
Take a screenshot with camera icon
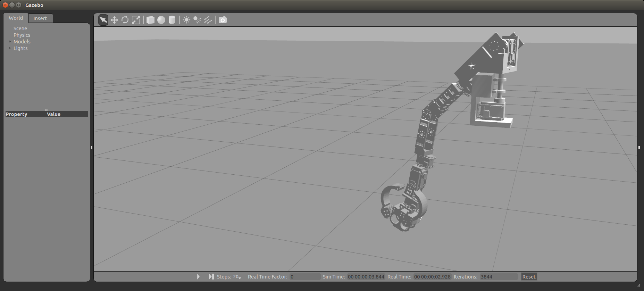223,20
